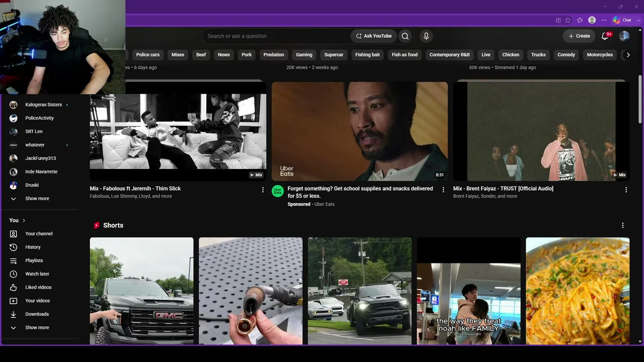Image resolution: width=644 pixels, height=362 pixels.
Task: Open the GMC truck Short
Action: [141, 291]
